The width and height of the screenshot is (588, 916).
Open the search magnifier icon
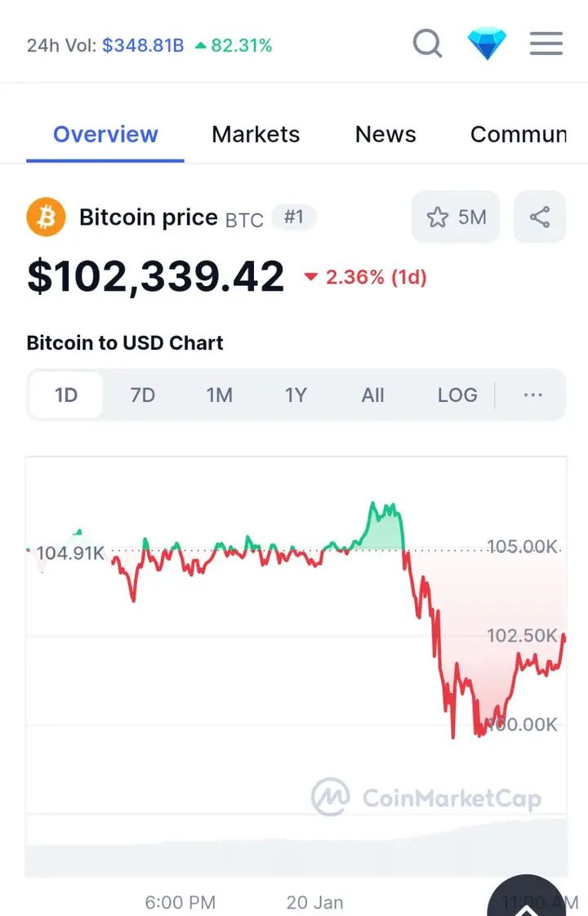tap(427, 43)
